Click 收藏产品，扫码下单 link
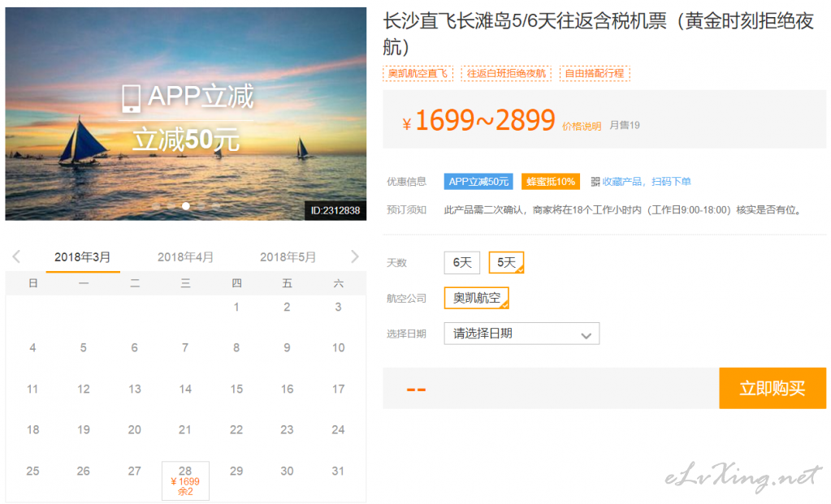 (647, 182)
